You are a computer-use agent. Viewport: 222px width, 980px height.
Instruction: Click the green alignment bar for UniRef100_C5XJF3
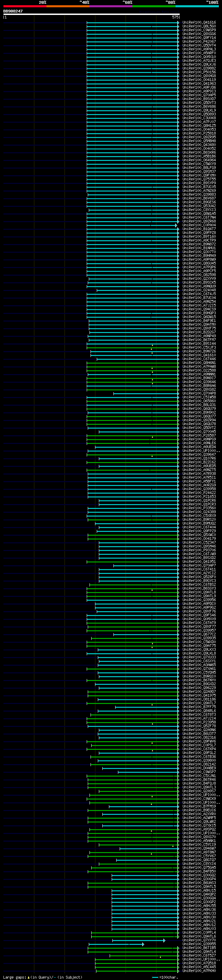pos(133,348)
